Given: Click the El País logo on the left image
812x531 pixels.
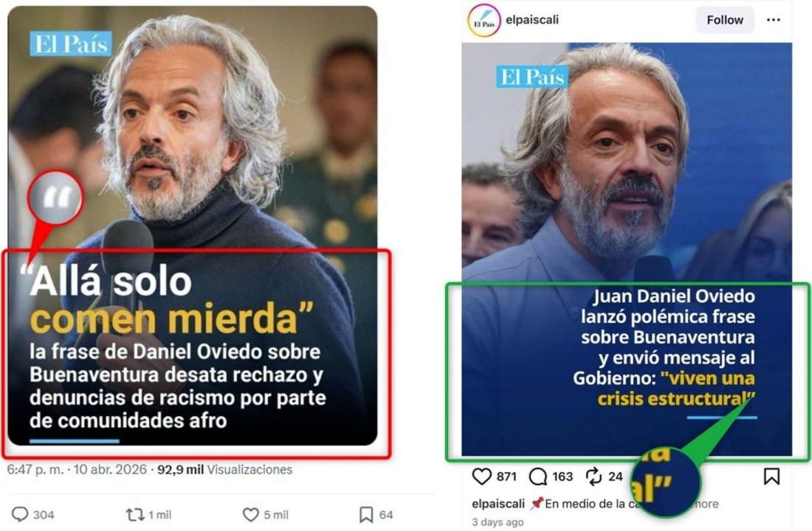Looking at the screenshot, I should pyautogui.click(x=71, y=44).
